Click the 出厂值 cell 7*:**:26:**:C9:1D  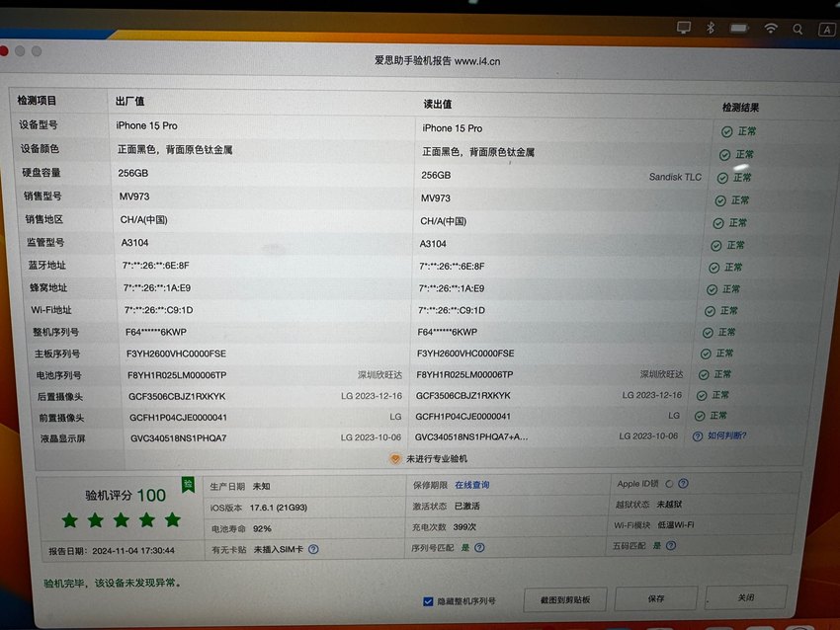(x=158, y=310)
